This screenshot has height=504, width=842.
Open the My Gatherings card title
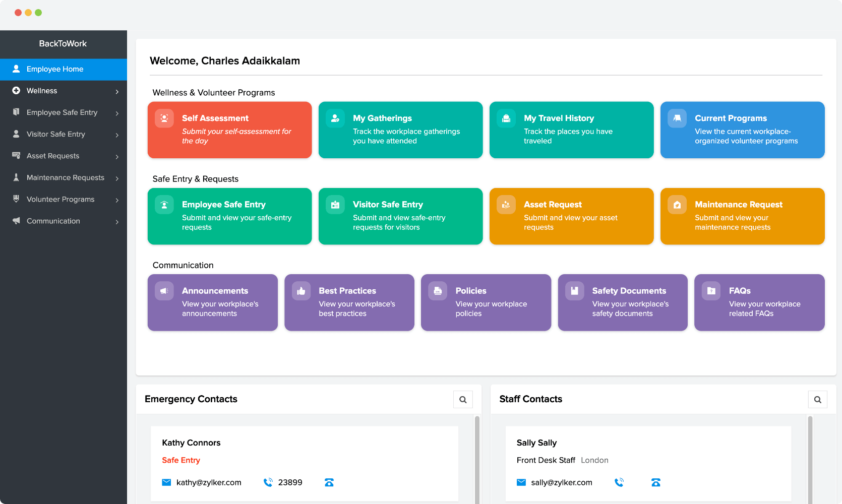(x=382, y=118)
